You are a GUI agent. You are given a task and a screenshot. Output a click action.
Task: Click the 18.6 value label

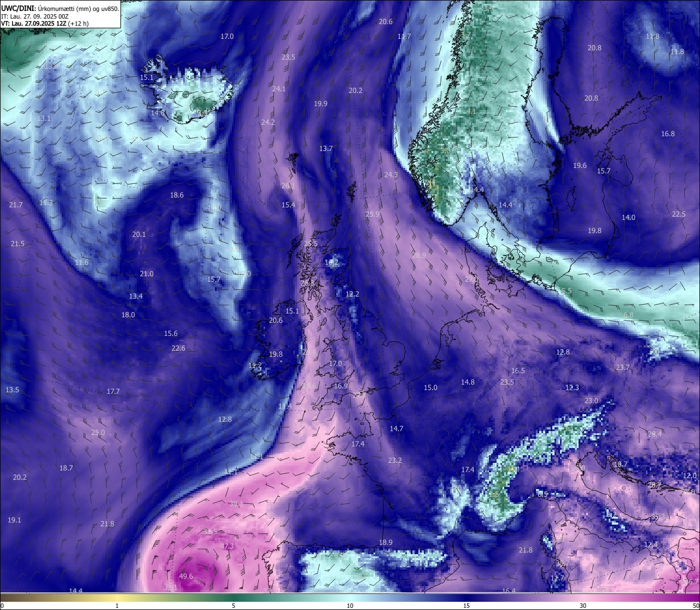(x=177, y=195)
